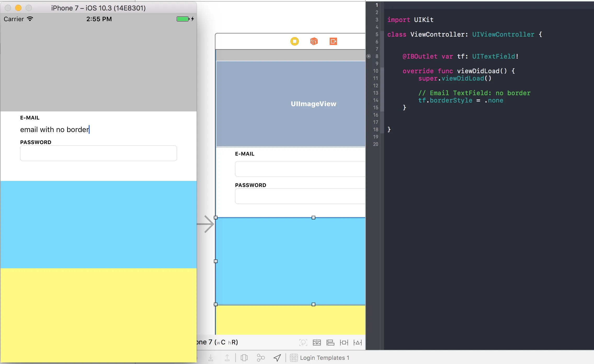Click the orange Exit scene icon
This screenshot has height=364, width=594.
tap(333, 41)
